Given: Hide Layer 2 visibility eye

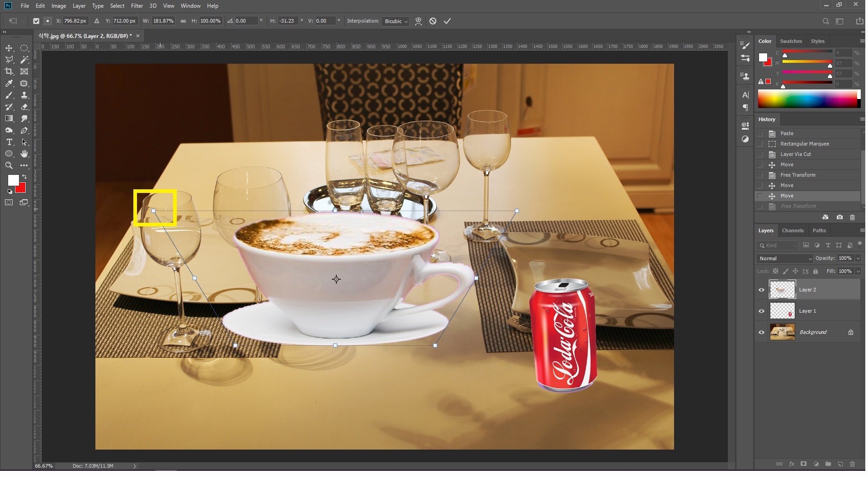Looking at the screenshot, I should click(761, 290).
